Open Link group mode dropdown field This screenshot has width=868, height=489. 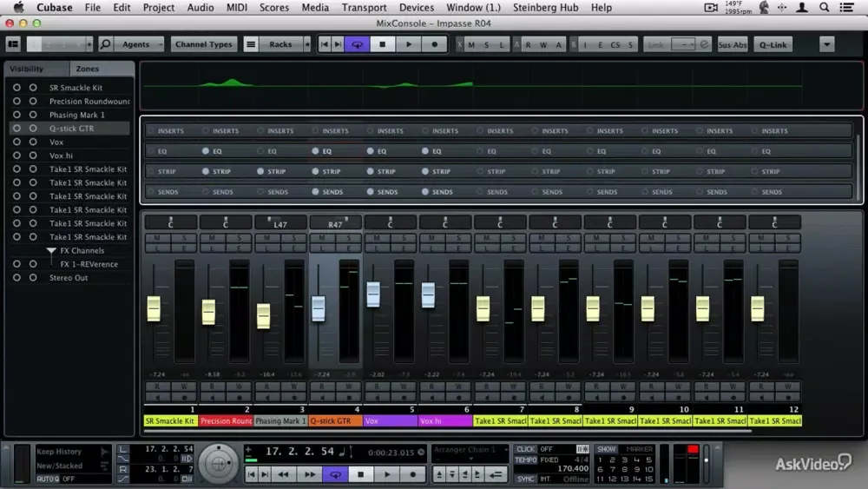[683, 44]
